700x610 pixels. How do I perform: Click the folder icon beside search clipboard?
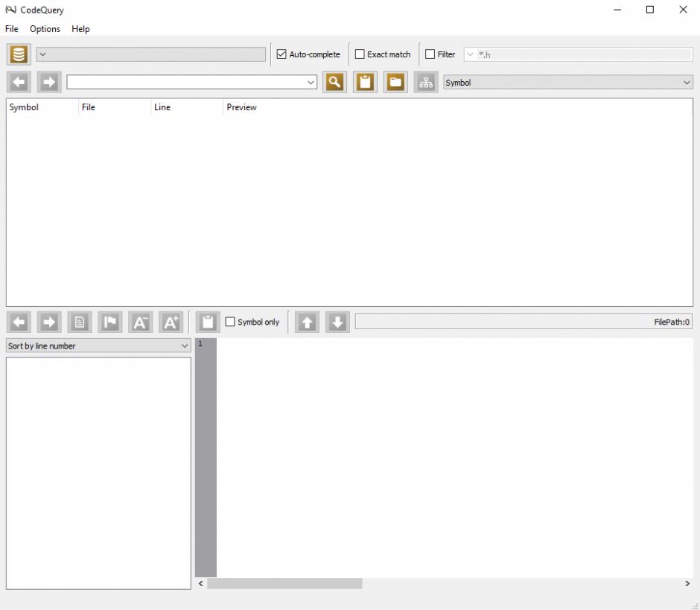click(395, 82)
